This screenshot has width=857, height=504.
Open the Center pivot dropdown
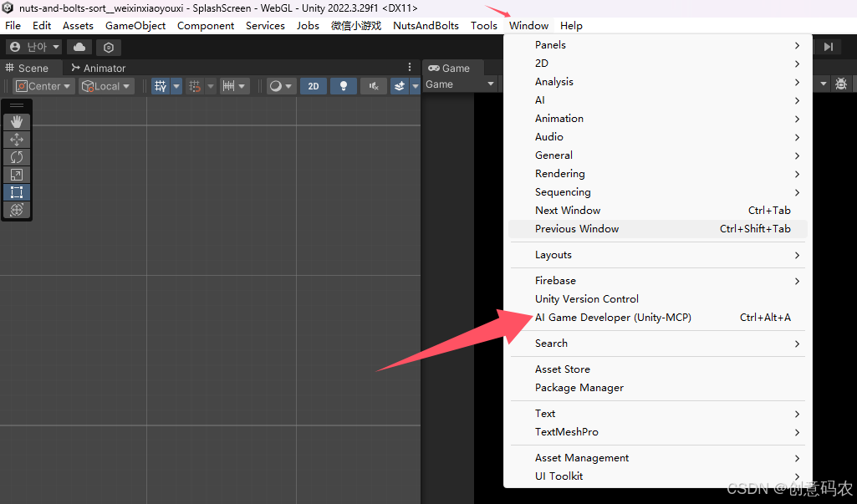[x=43, y=86]
